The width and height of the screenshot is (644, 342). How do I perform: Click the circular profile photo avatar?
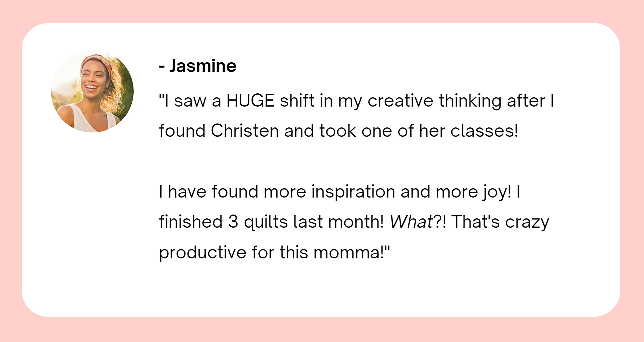tap(92, 91)
